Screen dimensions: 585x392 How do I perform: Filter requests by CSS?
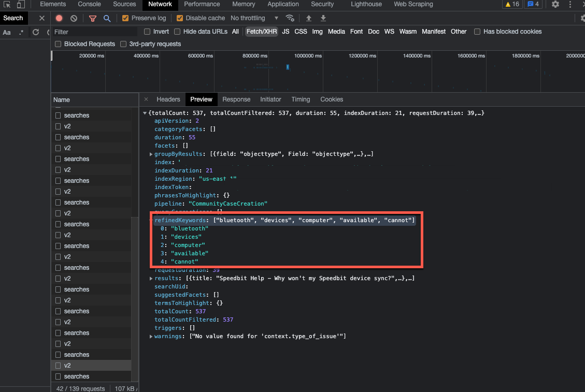pos(301,32)
